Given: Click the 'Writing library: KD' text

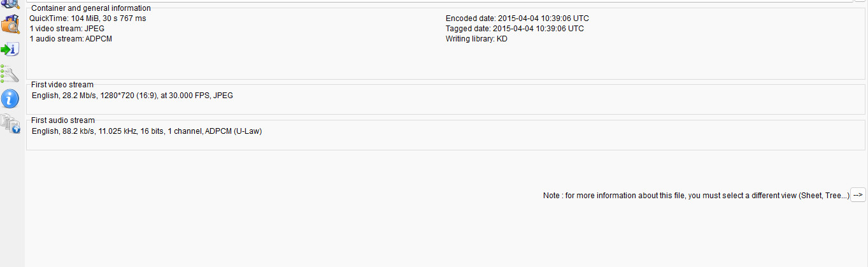Looking at the screenshot, I should (476, 39).
